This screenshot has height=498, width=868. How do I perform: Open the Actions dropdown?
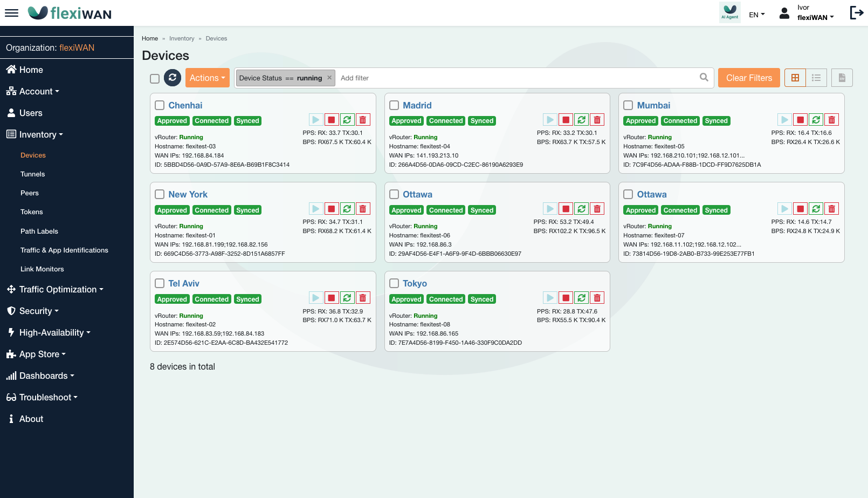click(x=207, y=78)
